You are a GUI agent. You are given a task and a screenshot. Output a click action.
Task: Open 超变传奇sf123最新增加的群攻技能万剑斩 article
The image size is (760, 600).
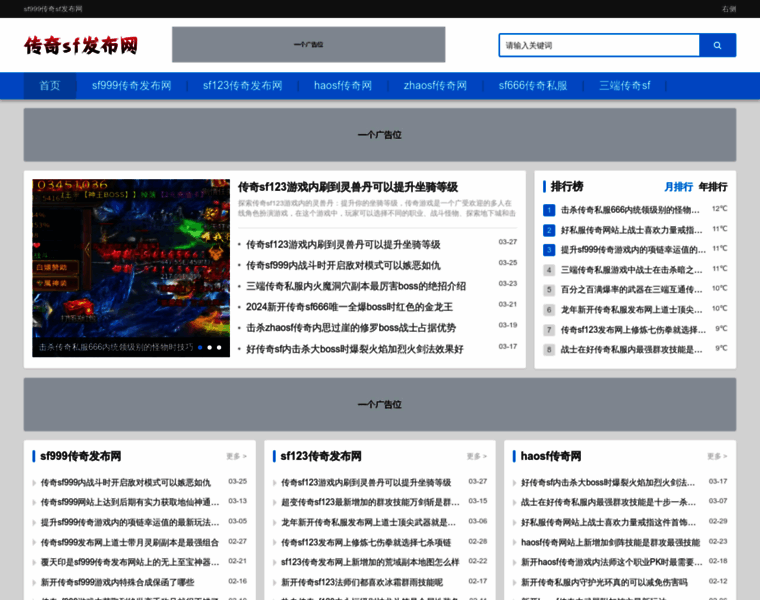point(370,502)
